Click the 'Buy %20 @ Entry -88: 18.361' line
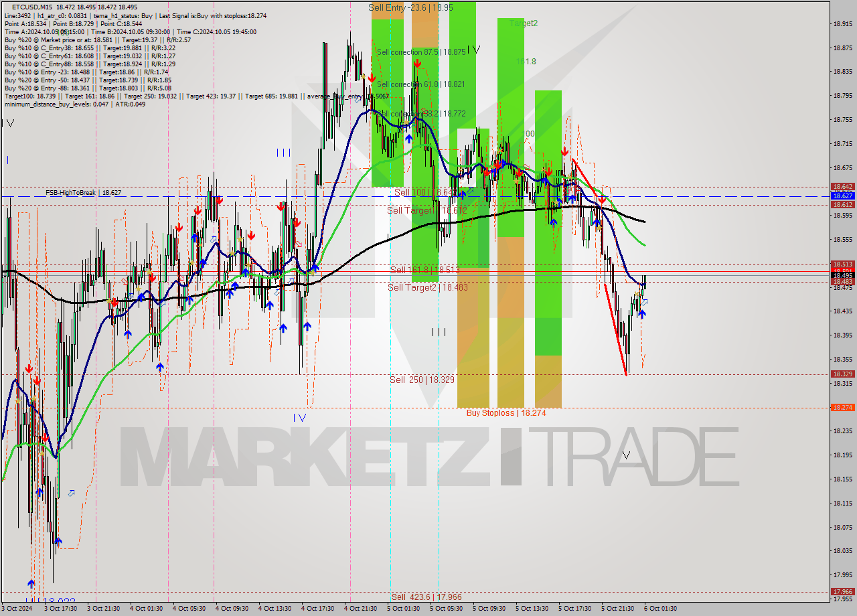Screen dimensions: 857x616 coord(87,88)
